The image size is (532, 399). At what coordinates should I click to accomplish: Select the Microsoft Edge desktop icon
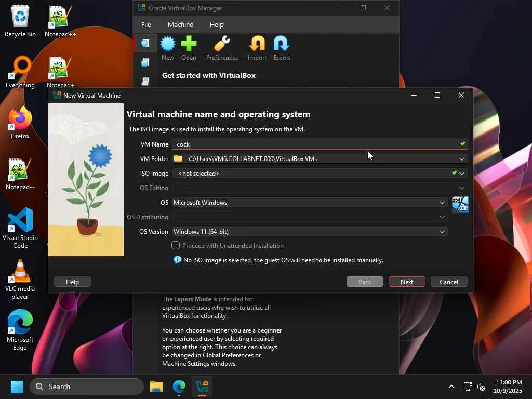coord(20,330)
